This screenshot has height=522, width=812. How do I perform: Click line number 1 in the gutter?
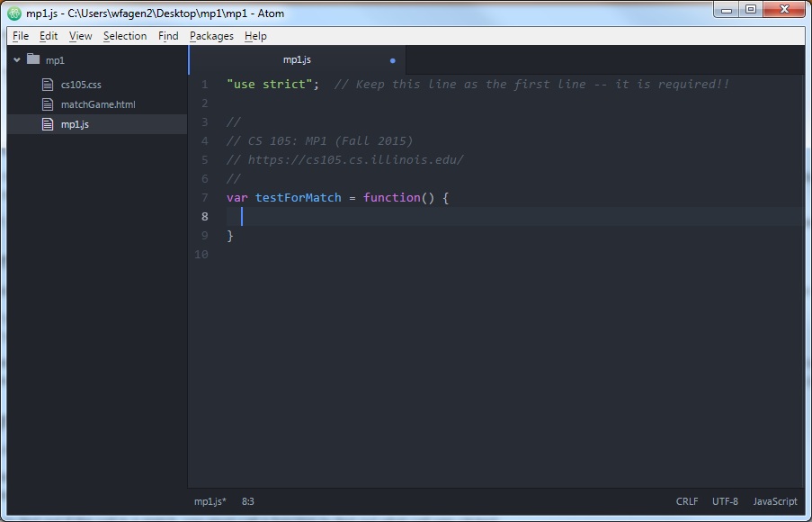coord(205,84)
